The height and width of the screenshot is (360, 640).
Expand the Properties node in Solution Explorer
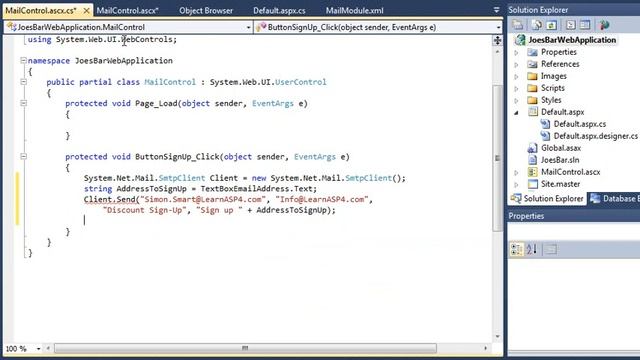tap(516, 53)
